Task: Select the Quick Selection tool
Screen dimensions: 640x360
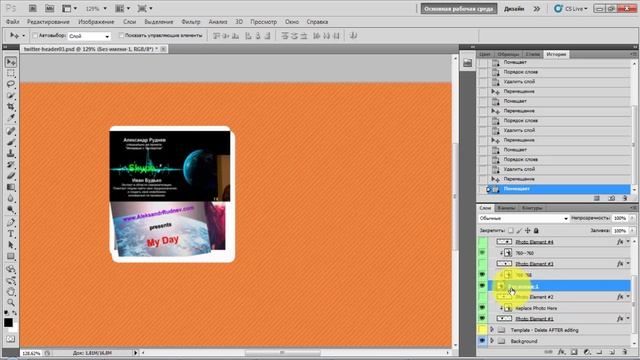Action: click(x=11, y=96)
